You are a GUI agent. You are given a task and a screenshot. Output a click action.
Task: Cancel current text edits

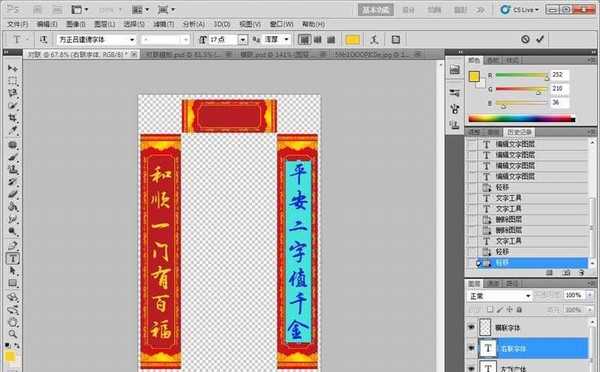525,39
